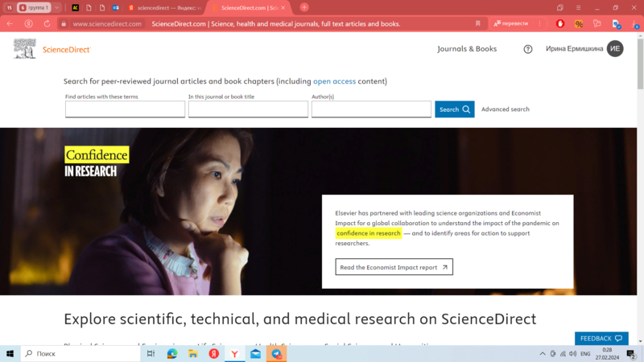Open the help question mark icon
This screenshot has width=644, height=362.
(528, 49)
